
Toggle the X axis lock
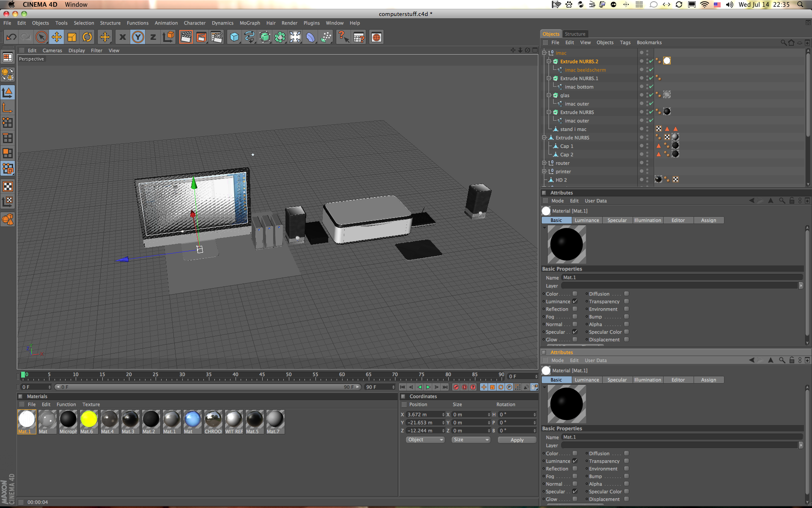(123, 37)
